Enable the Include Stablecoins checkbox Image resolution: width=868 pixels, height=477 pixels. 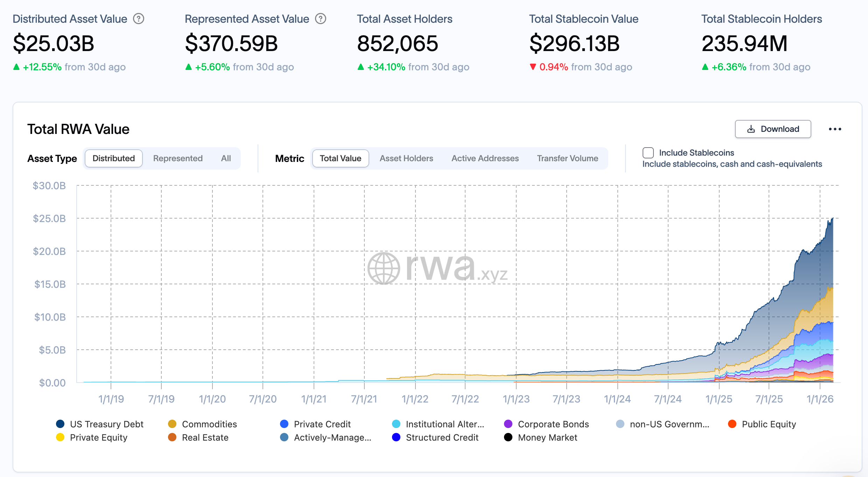pyautogui.click(x=648, y=153)
